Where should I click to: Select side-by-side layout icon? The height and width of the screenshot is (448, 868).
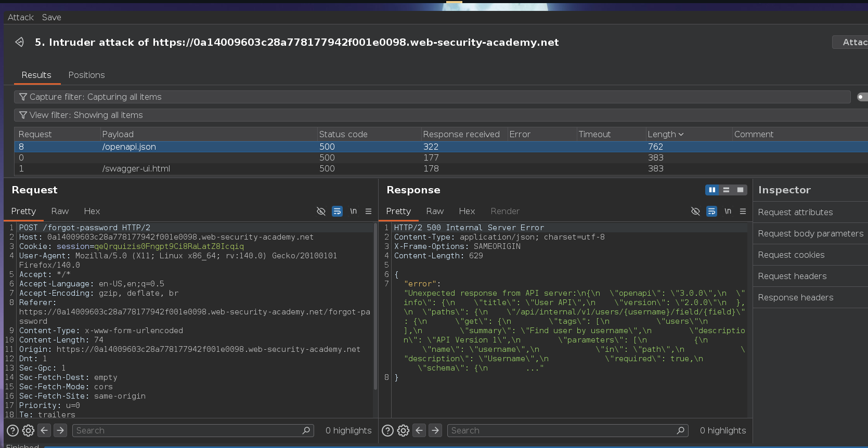(712, 190)
